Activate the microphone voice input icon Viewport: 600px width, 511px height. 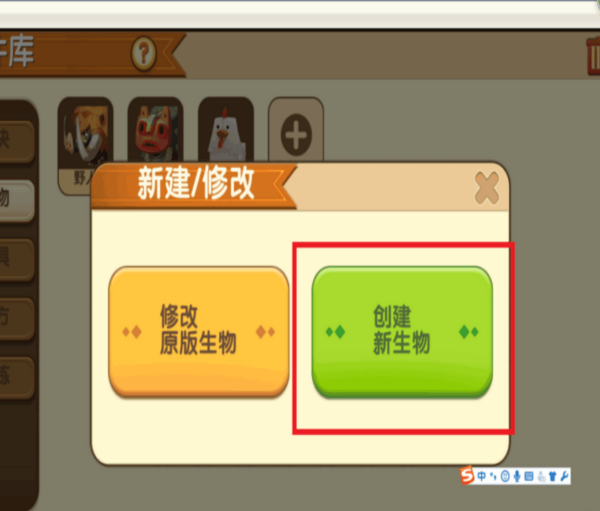coord(517,476)
